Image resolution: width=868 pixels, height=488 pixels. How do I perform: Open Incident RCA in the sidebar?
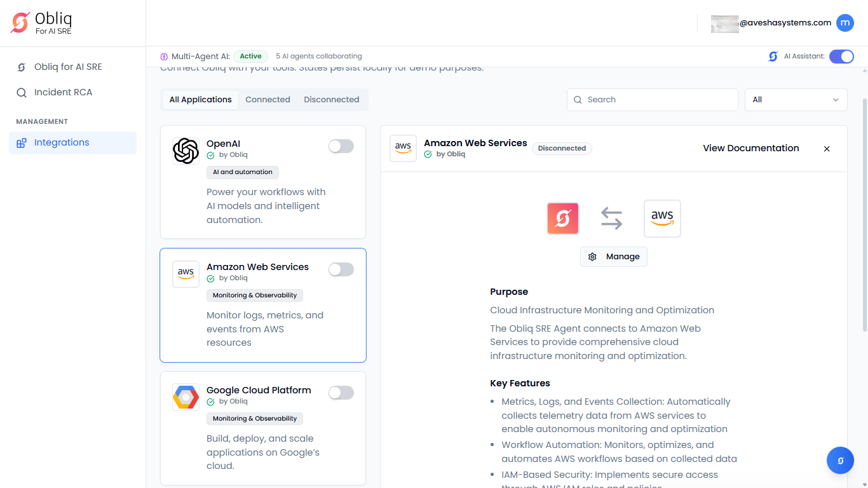63,92
